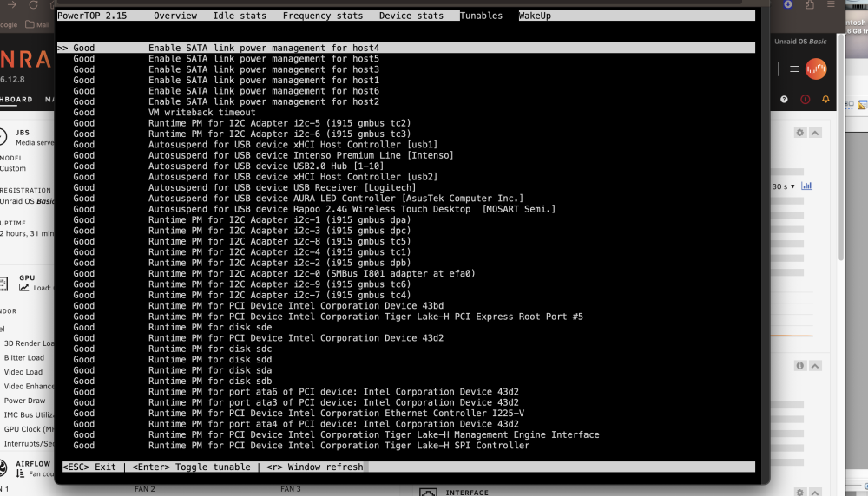The image size is (868, 496).
Task: Open settings gear on the Interface tile
Action: tap(800, 492)
